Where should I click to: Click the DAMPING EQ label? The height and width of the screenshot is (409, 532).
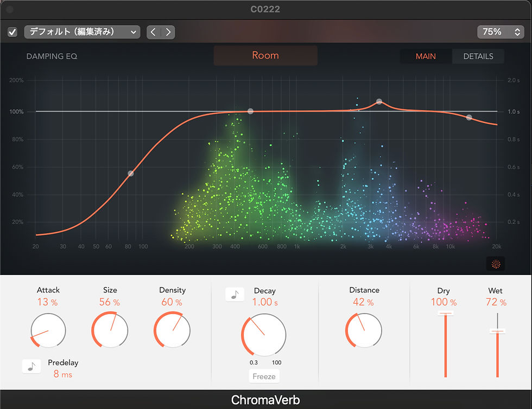[x=52, y=56]
